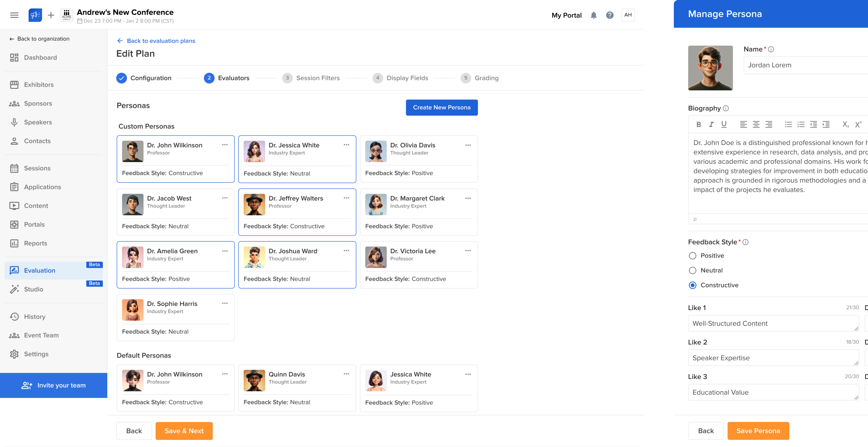
Task: Insert a bulleted list in Biography editor
Action: coord(788,124)
